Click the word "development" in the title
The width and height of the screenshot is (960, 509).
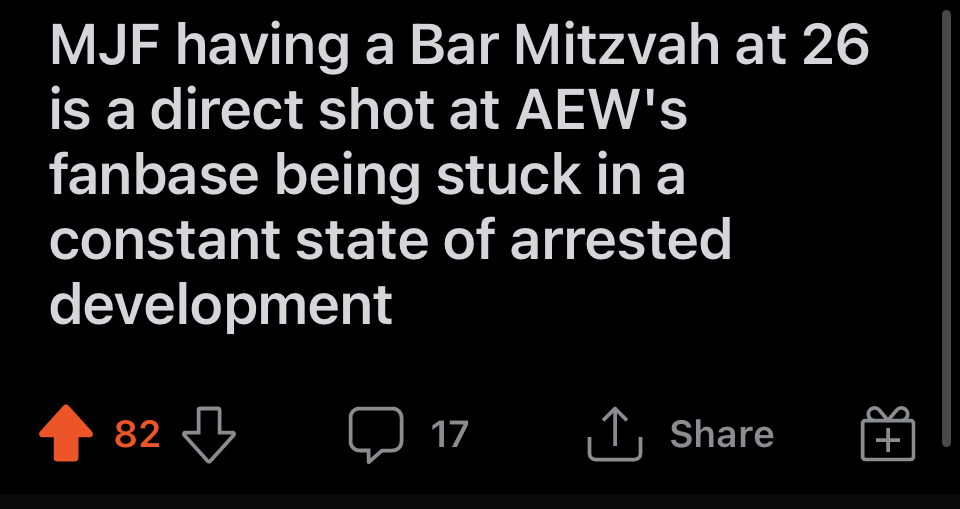[x=220, y=306]
